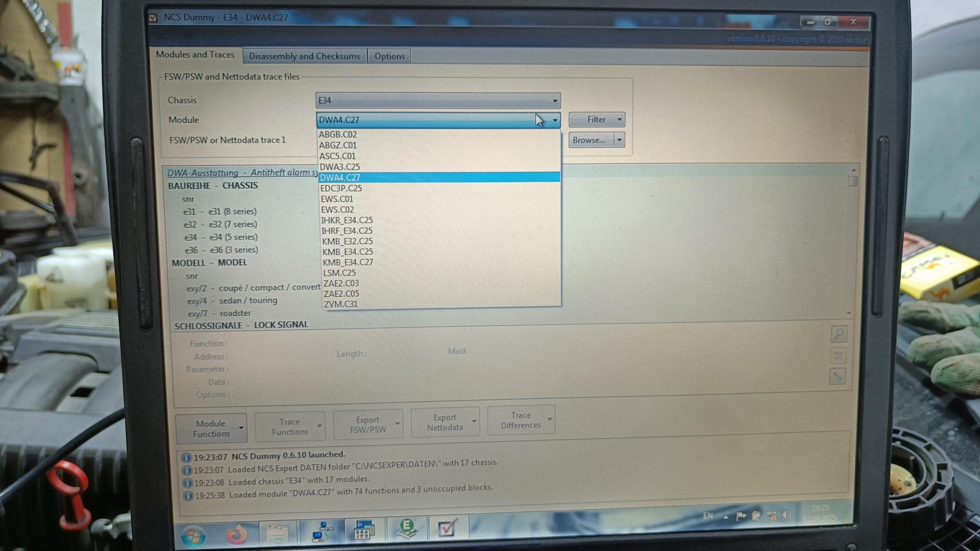
Task: Select exy/4 sedan / touring parameter
Action: point(232,301)
